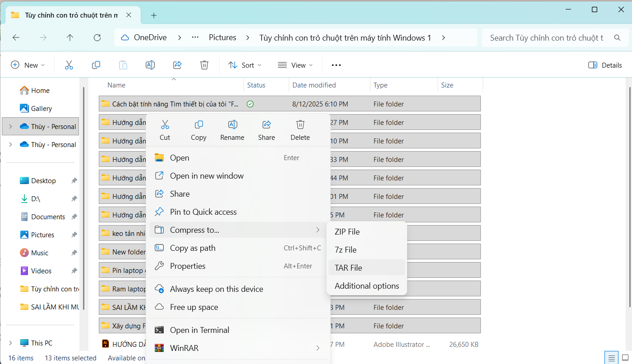
Task: Open the New item dropdown
Action: (x=28, y=65)
